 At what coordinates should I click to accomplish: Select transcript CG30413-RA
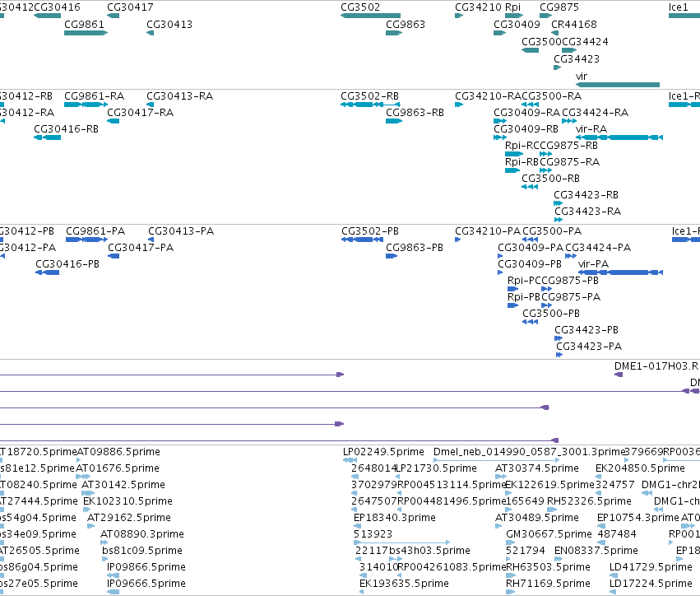coord(150,105)
